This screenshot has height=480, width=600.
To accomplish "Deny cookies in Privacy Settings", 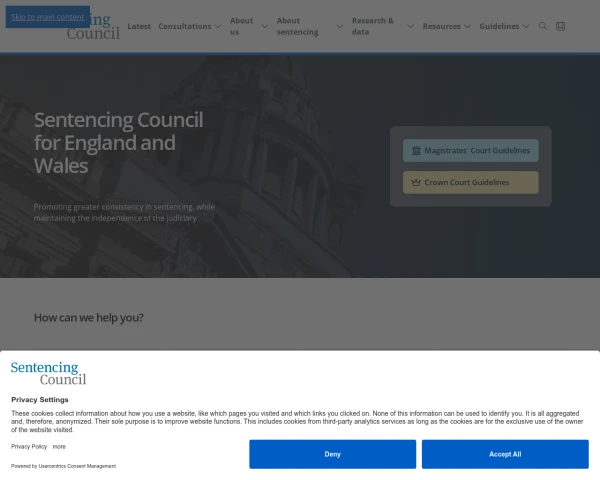I will pos(333,454).
